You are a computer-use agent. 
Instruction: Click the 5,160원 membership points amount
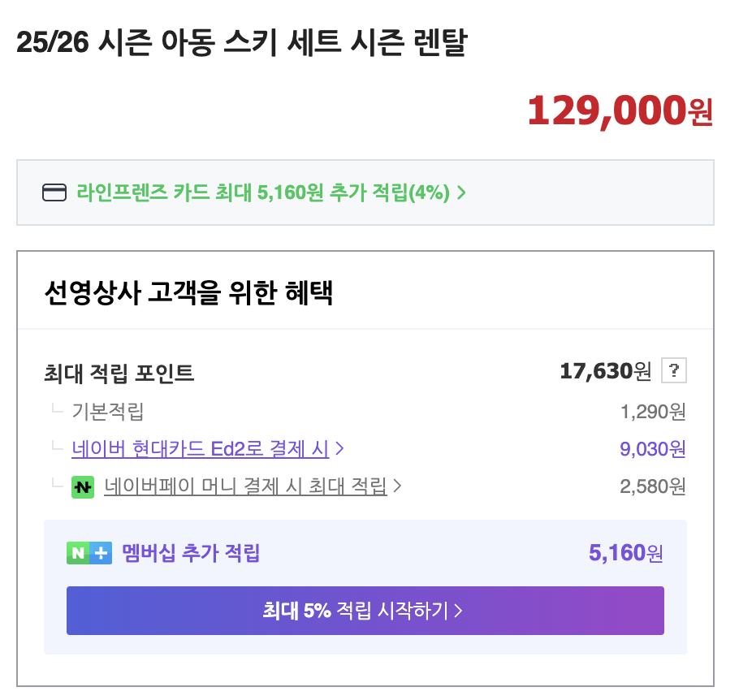click(626, 554)
